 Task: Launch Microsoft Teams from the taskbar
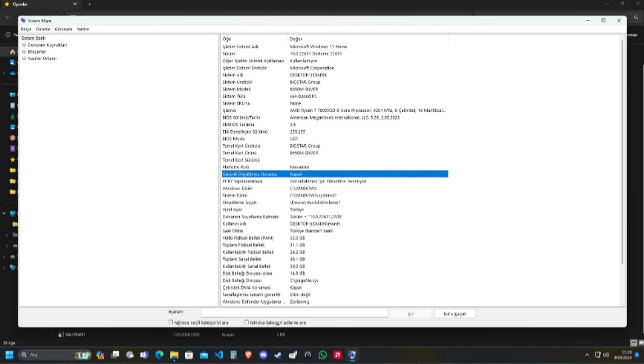[145, 354]
